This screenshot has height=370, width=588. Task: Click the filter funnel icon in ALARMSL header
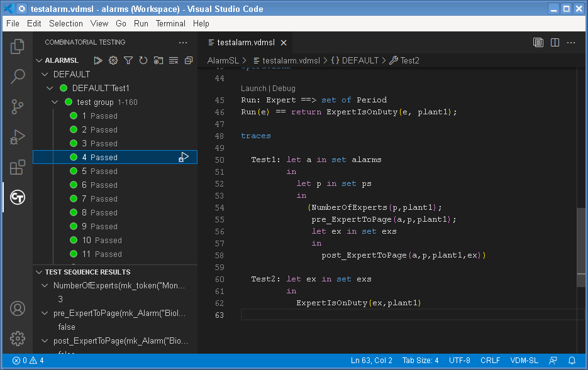click(128, 60)
